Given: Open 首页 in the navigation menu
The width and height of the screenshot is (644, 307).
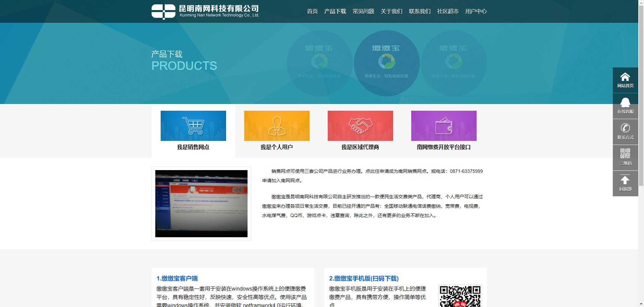Looking at the screenshot, I should tap(312, 11).
